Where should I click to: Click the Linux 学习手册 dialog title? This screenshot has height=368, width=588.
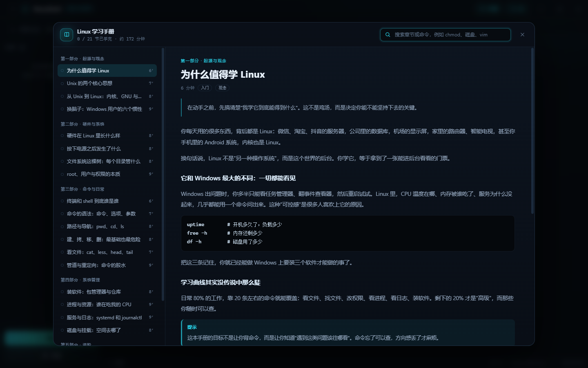tap(96, 31)
